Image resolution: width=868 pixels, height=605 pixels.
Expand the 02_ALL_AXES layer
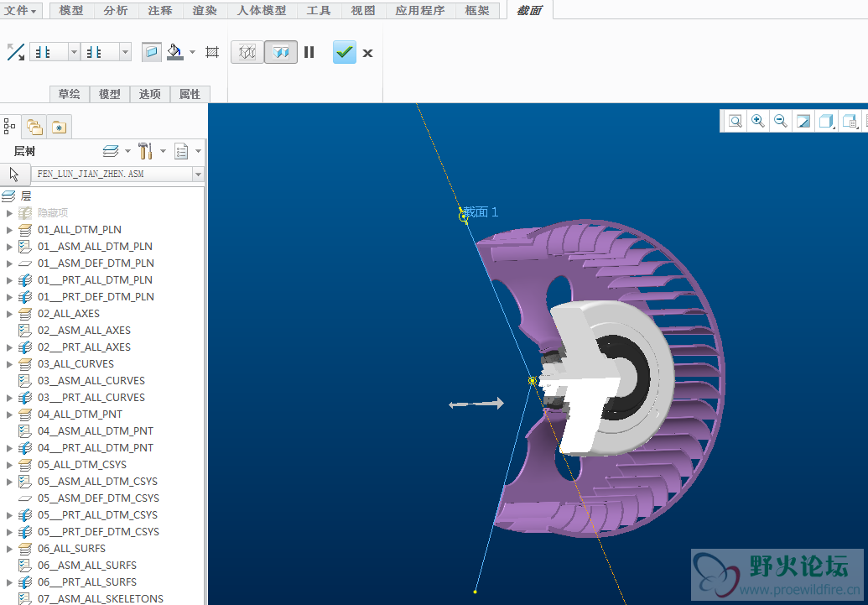(x=9, y=314)
